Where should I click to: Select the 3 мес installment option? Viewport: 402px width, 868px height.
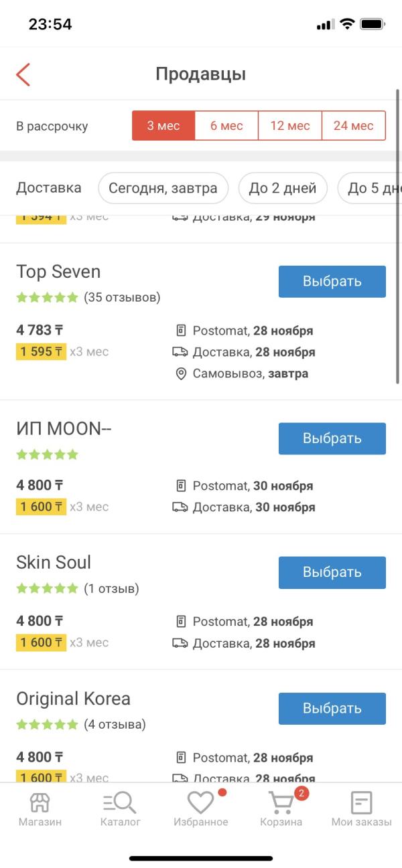point(163,126)
